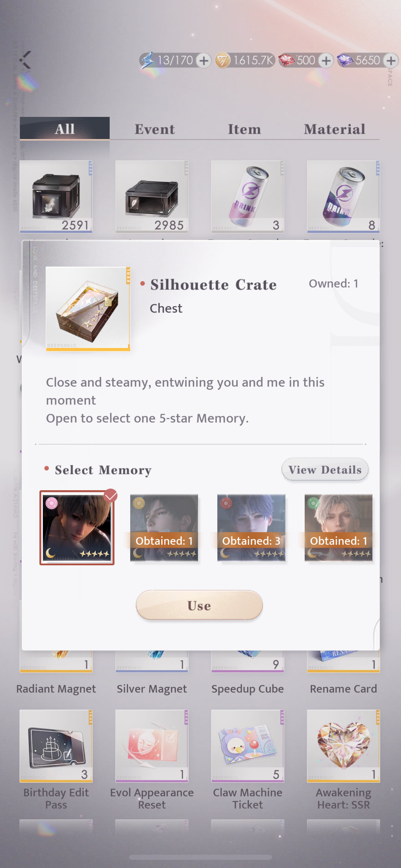The image size is (401, 868).
Task: Open the Item tab
Action: pos(244,129)
